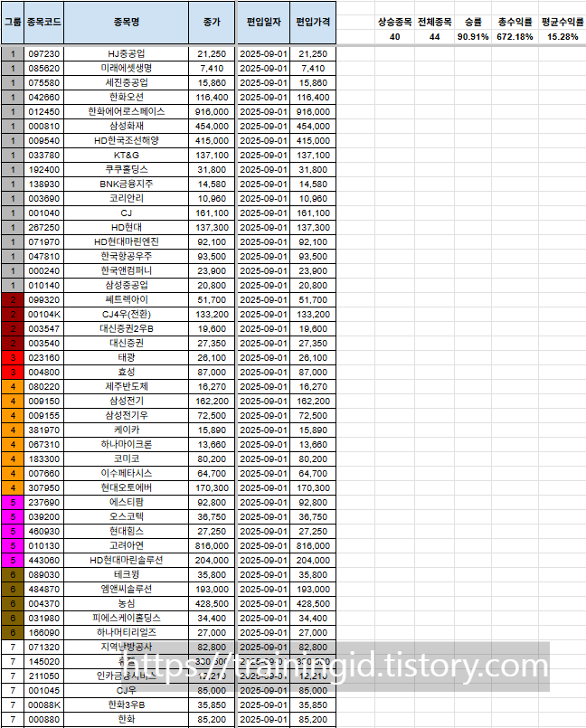Select the stock name cell 쎄트렉아이
586x728 pixels.
click(127, 299)
